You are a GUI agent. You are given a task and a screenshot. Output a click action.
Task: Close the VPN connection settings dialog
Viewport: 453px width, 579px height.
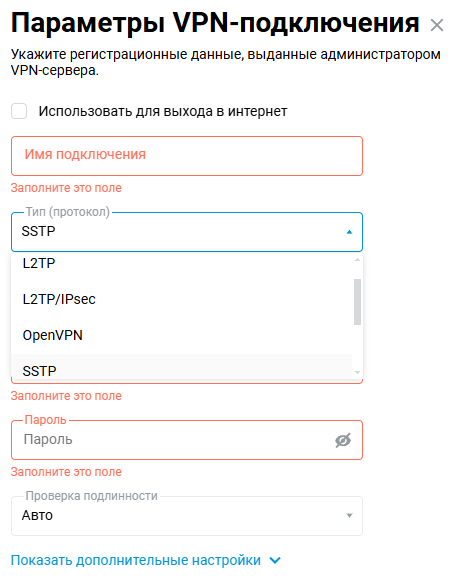coord(437,25)
